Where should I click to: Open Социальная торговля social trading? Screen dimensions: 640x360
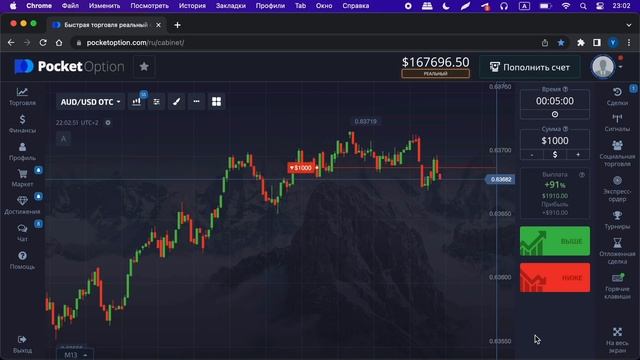coord(617,153)
